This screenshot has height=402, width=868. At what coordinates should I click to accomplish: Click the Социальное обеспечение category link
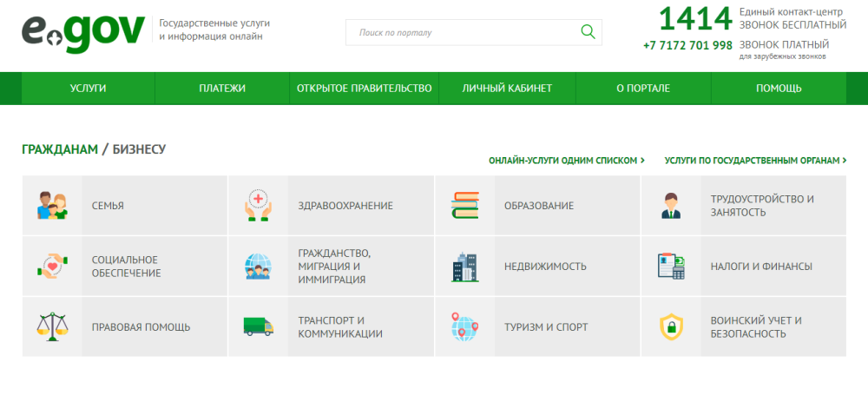pyautogui.click(x=126, y=267)
